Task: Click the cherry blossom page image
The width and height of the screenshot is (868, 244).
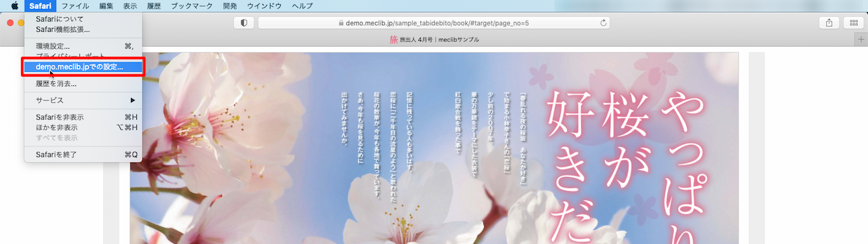Action: click(x=434, y=148)
